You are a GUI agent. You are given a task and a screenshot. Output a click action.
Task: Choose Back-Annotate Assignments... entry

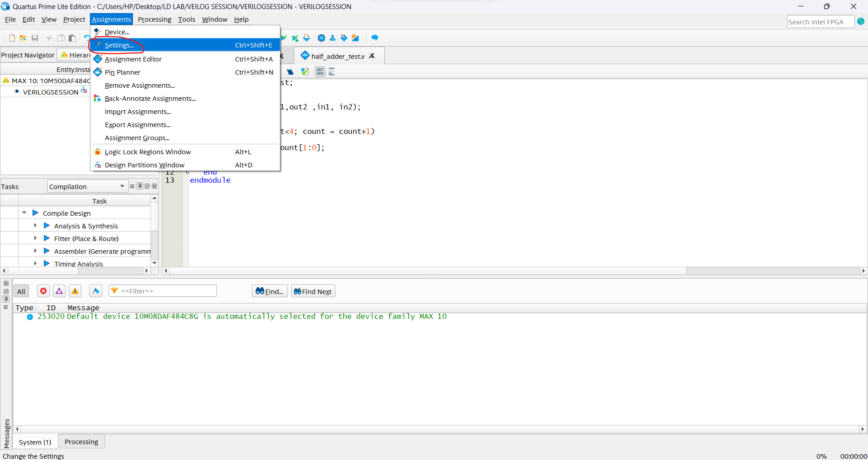tap(185, 98)
